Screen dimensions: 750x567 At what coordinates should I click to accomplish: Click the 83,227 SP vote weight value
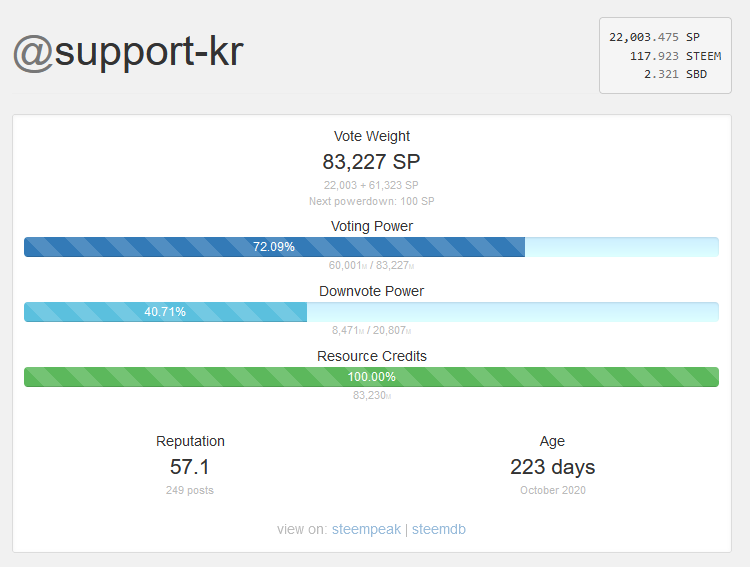pyautogui.click(x=371, y=162)
